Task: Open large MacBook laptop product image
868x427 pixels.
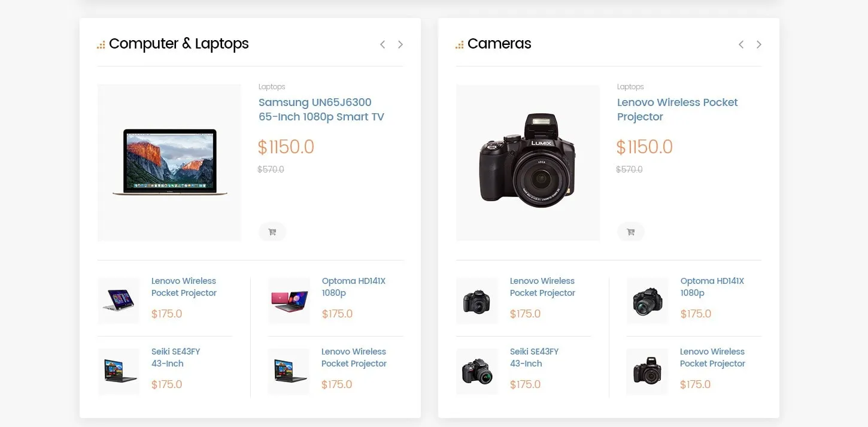Action: (x=169, y=163)
